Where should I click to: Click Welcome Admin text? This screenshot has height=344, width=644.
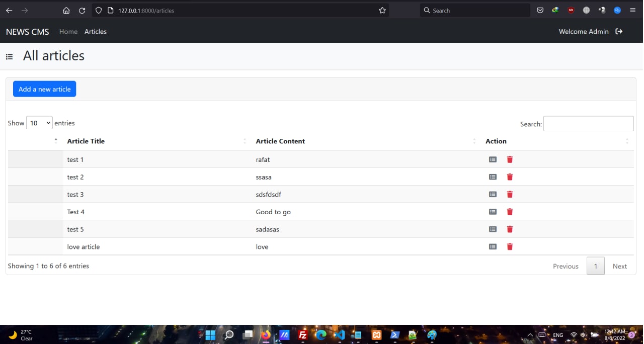click(x=584, y=32)
